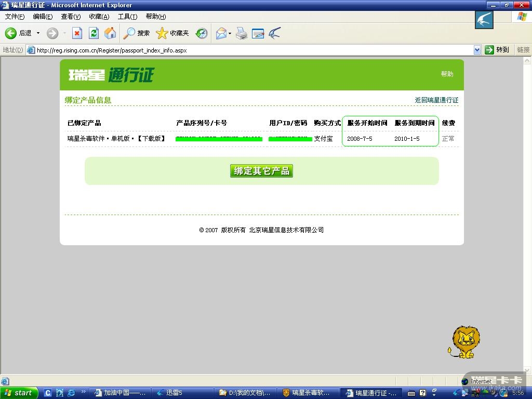Click language bar keyboard icon
This screenshot has height=399, width=532.
click(411, 393)
